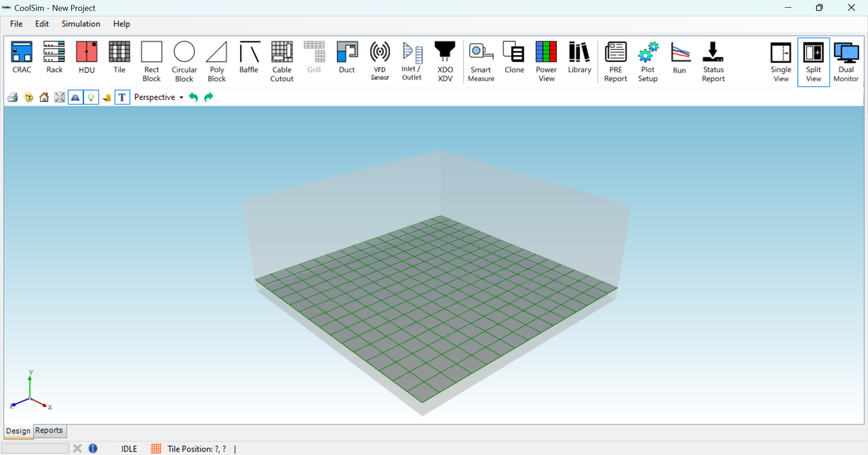The image size is (868, 455).
Task: Add a Rack to the layout
Action: [54, 59]
